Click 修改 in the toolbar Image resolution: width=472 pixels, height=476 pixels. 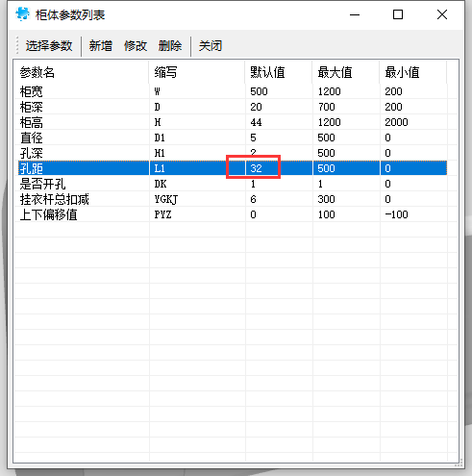point(136,46)
